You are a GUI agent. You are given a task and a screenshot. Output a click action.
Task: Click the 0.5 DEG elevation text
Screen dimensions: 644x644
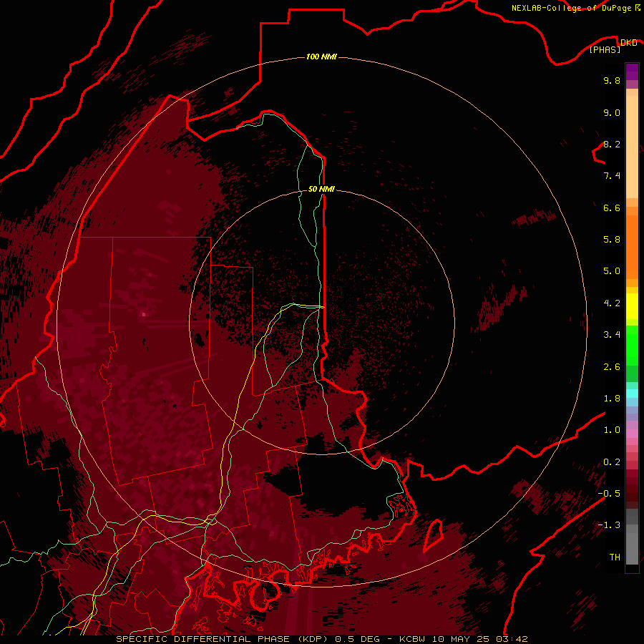[357, 639]
